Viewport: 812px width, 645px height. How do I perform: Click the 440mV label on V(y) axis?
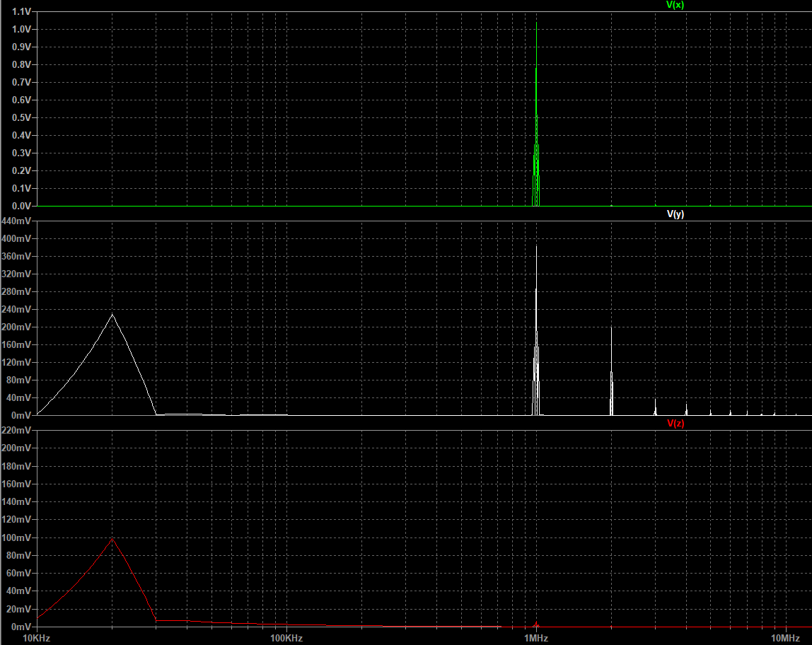coord(16,221)
